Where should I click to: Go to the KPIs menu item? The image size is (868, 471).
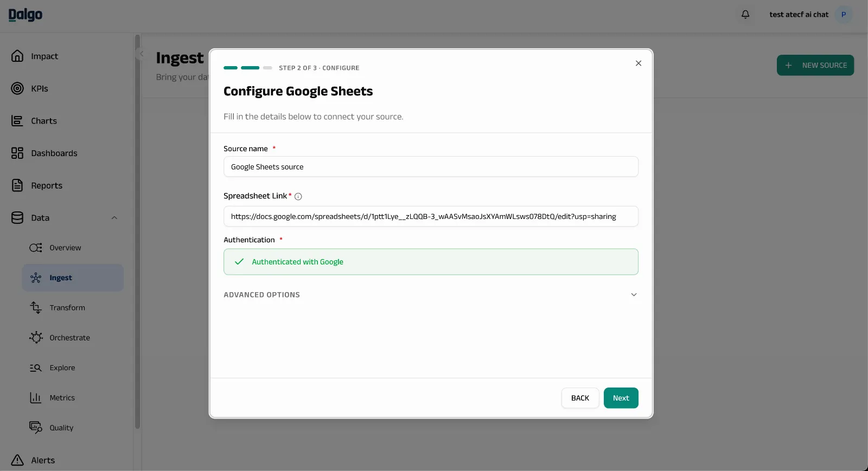40,89
